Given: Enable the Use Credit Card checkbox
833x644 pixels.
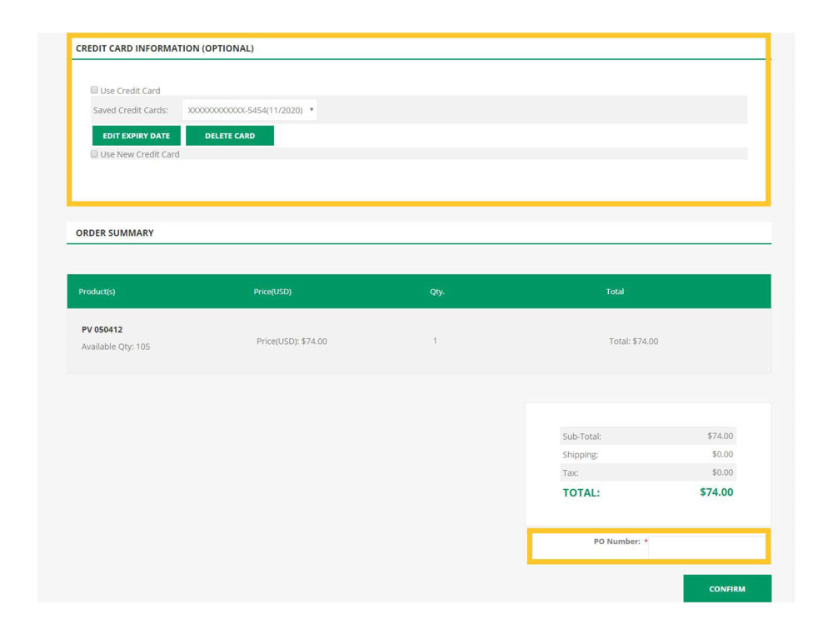Looking at the screenshot, I should pyautogui.click(x=95, y=90).
